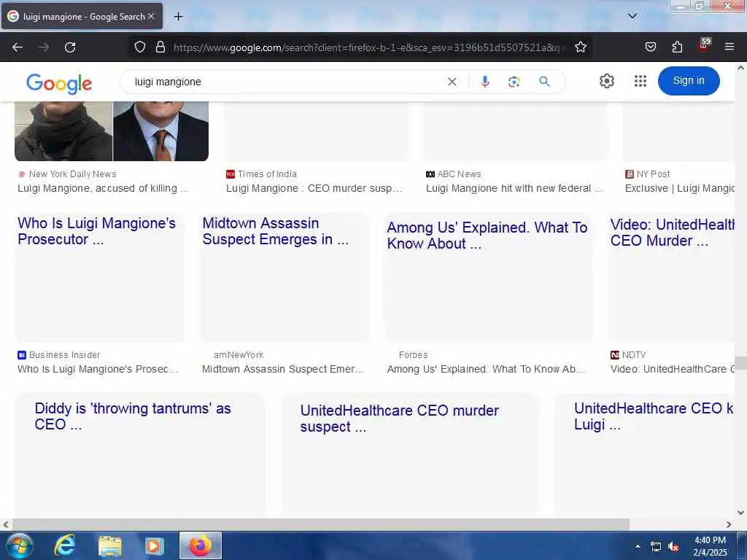Click the browser URL address bar
This screenshot has width=747, height=560.
coord(368,47)
